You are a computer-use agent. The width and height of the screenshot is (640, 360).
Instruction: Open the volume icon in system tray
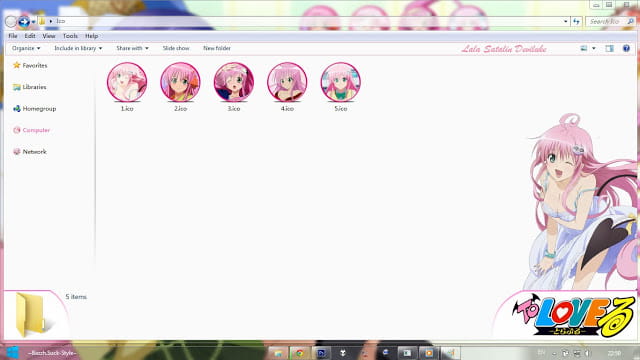587,353
